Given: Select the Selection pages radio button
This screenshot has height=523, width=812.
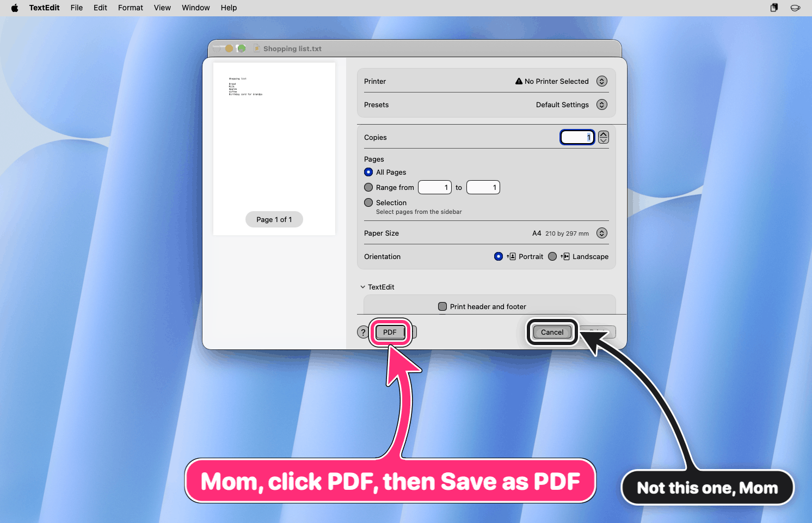Looking at the screenshot, I should pos(368,202).
